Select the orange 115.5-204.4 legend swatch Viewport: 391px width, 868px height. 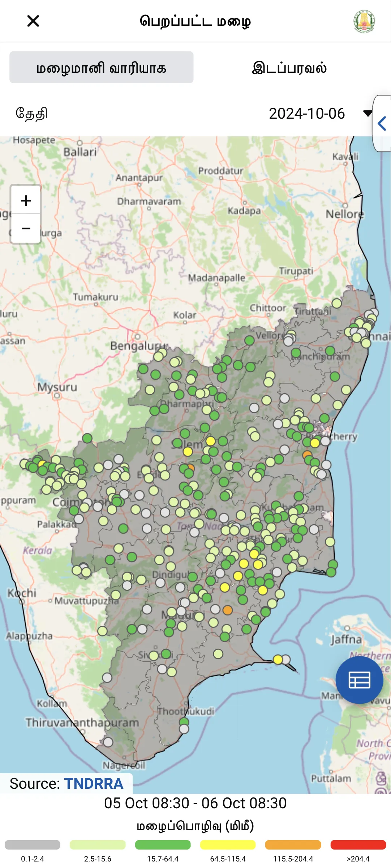[293, 845]
